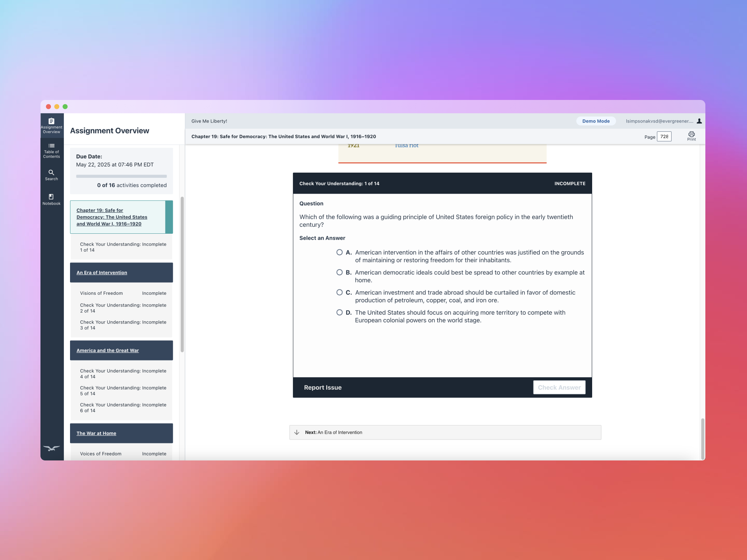Open the Assignment Overview panel
This screenshot has height=560, width=747.
click(x=51, y=125)
